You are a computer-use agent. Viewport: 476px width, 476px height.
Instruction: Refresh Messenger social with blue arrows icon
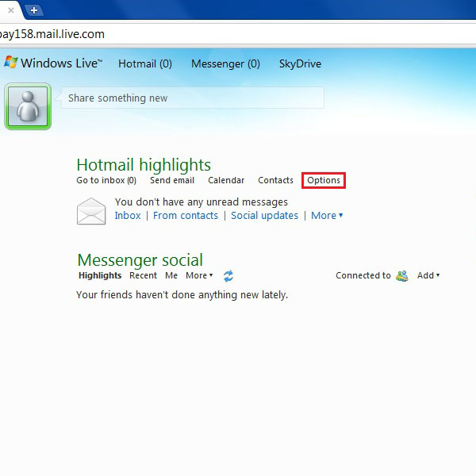[228, 276]
